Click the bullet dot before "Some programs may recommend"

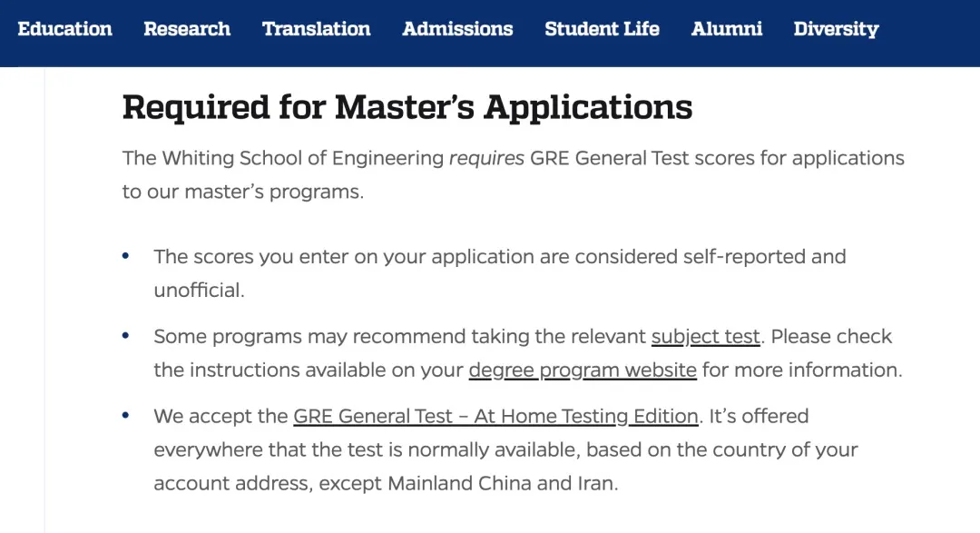[125, 337]
